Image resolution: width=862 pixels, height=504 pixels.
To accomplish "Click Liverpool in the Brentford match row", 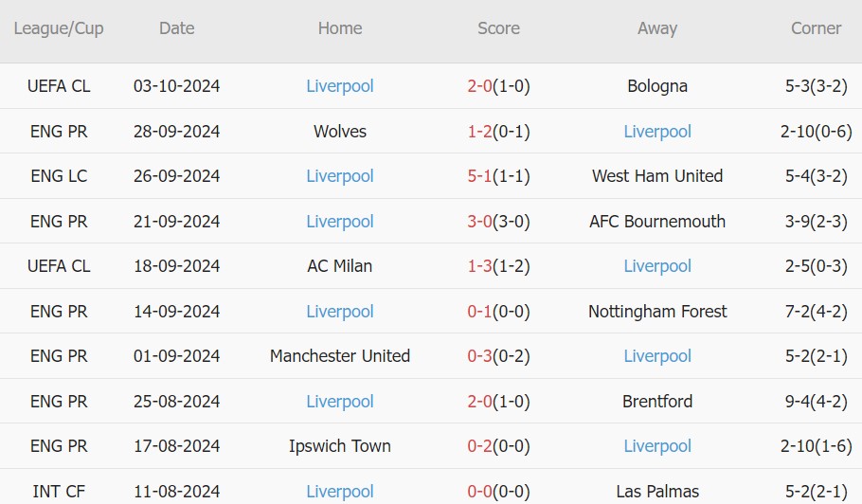I will [x=340, y=402].
